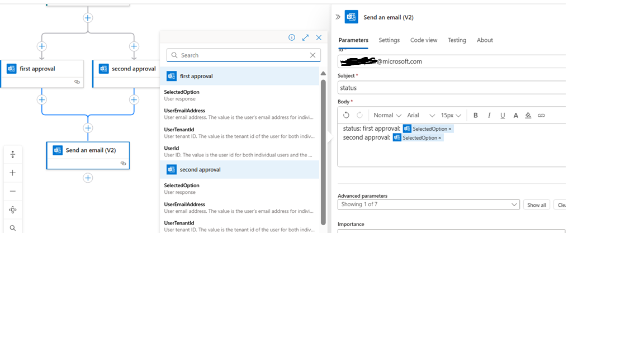Close the dynamic content picker panel
The height and width of the screenshot is (362, 644).
pyautogui.click(x=319, y=37)
